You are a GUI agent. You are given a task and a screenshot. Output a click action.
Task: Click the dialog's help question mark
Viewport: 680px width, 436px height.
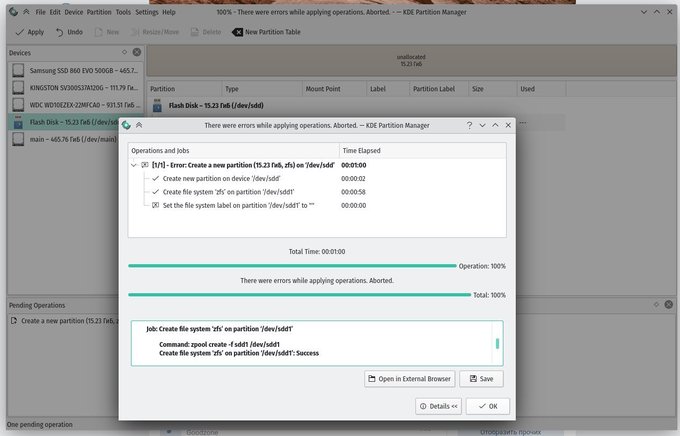[x=469, y=125]
